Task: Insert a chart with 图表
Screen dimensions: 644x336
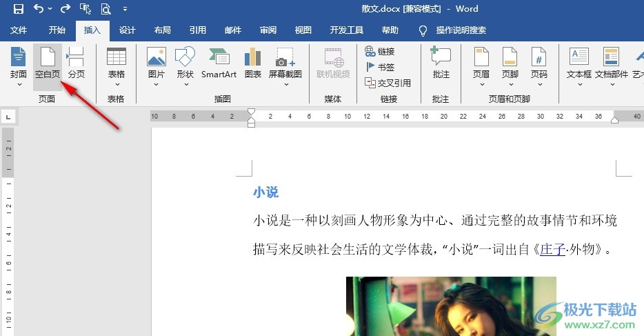Action: click(252, 63)
